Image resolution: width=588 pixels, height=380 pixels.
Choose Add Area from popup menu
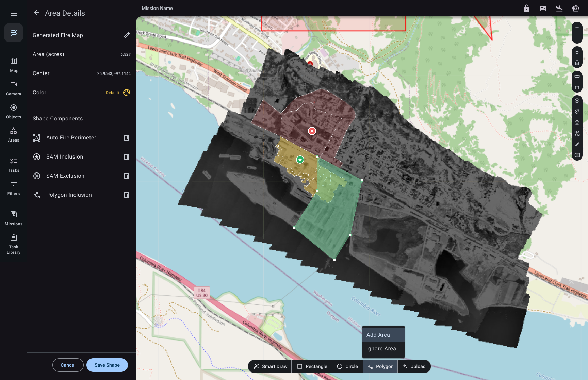383,335
